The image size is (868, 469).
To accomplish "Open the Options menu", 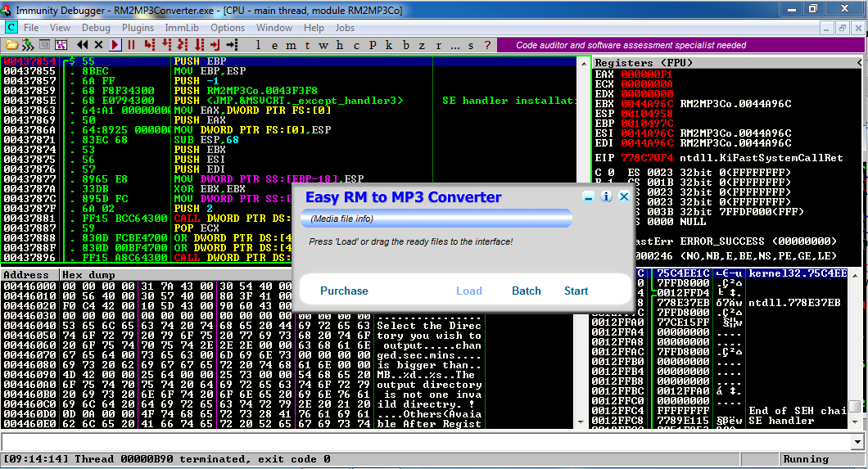I will [x=228, y=28].
